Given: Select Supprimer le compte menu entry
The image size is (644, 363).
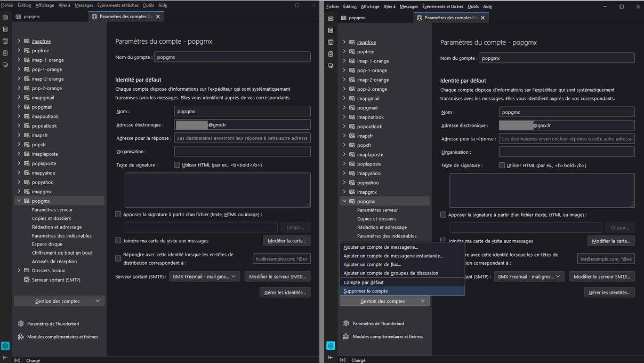Looking at the screenshot, I should coord(402,291).
